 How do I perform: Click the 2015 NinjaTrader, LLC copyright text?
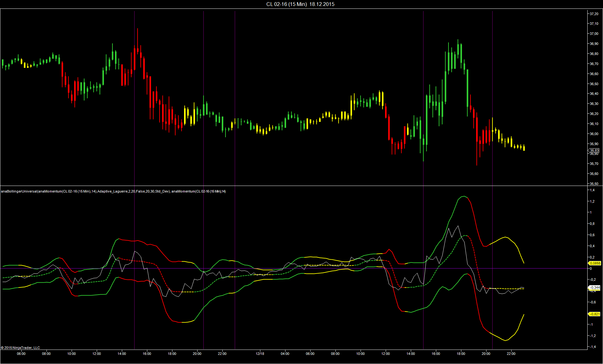click(x=21, y=348)
